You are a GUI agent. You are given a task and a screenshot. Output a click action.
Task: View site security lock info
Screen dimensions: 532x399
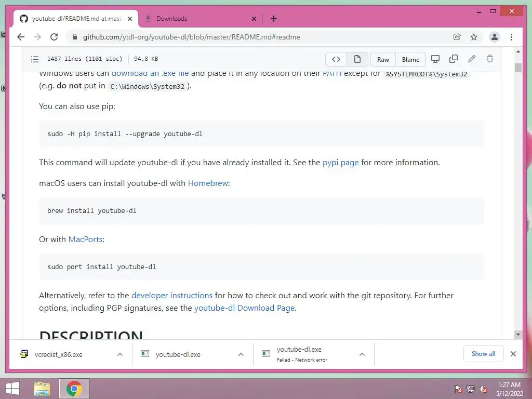pyautogui.click(x=75, y=37)
